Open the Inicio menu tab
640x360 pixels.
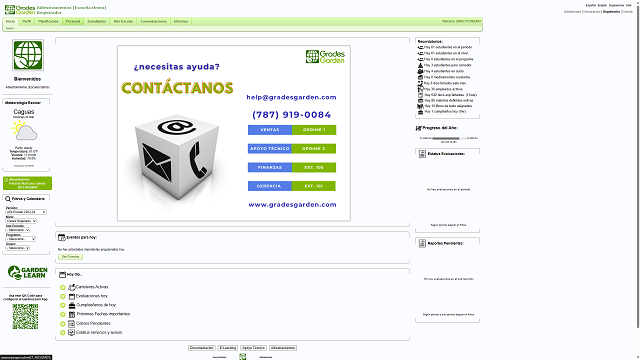tap(10, 21)
